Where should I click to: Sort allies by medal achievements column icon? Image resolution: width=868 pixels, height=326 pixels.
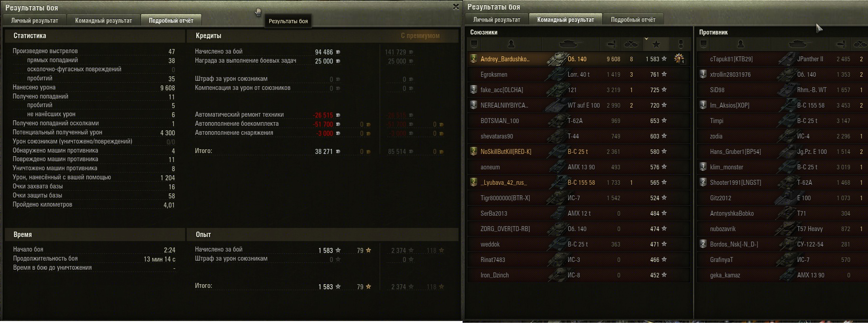coord(680,44)
